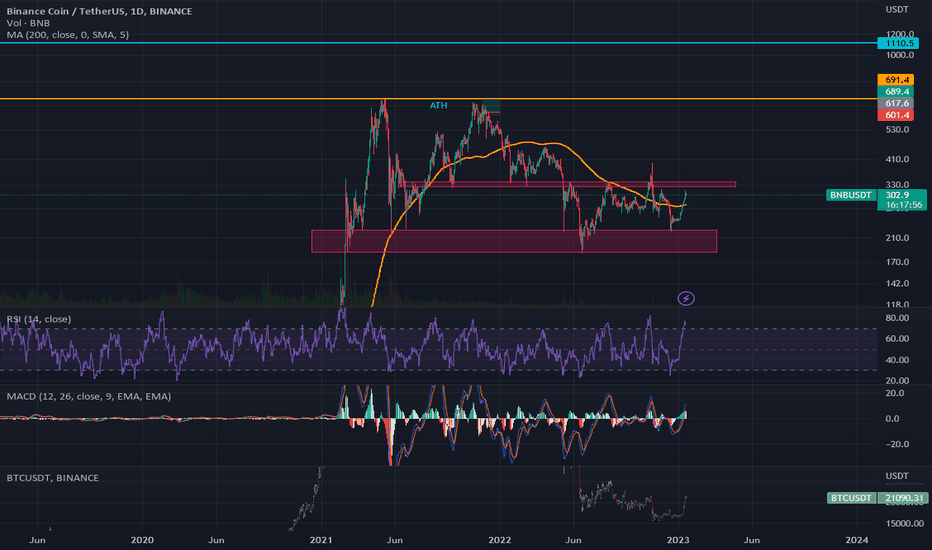
Task: Select the cyan 1110.5 price label
Action: coord(898,43)
